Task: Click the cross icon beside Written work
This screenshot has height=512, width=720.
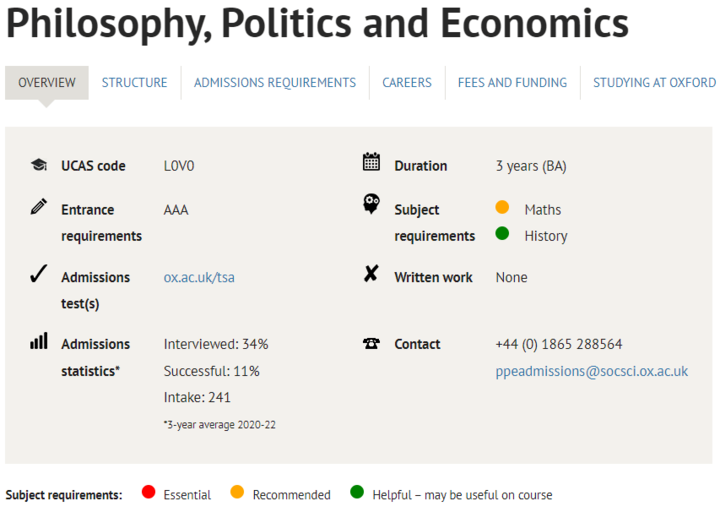Action: pyautogui.click(x=371, y=274)
